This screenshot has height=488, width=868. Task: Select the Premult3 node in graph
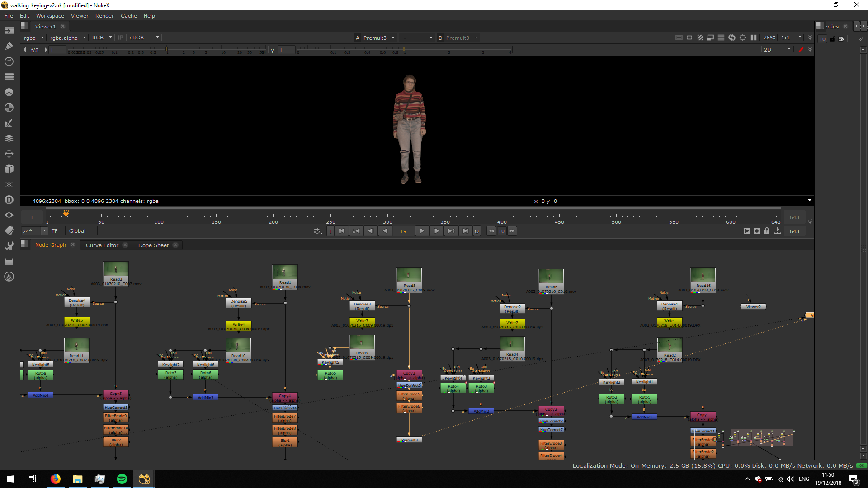coord(410,440)
